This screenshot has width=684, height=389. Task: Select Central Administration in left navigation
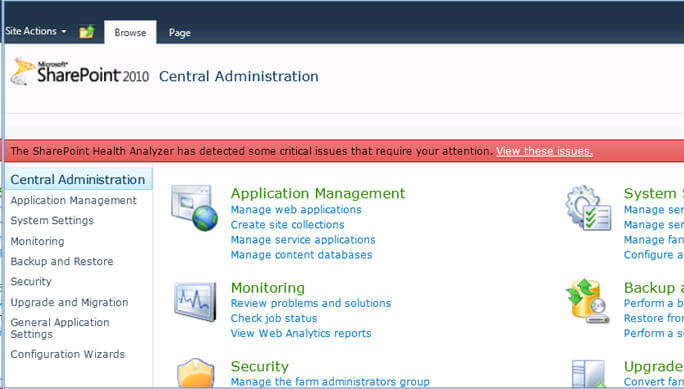coord(78,180)
